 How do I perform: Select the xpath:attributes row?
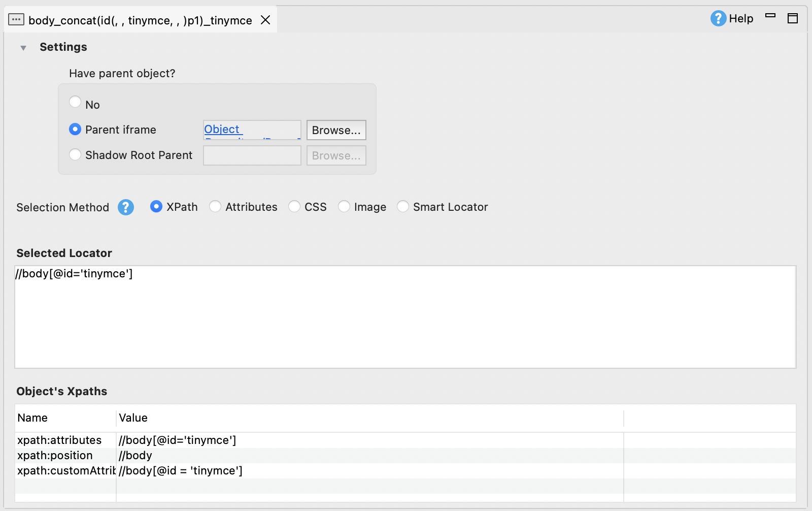(178, 440)
